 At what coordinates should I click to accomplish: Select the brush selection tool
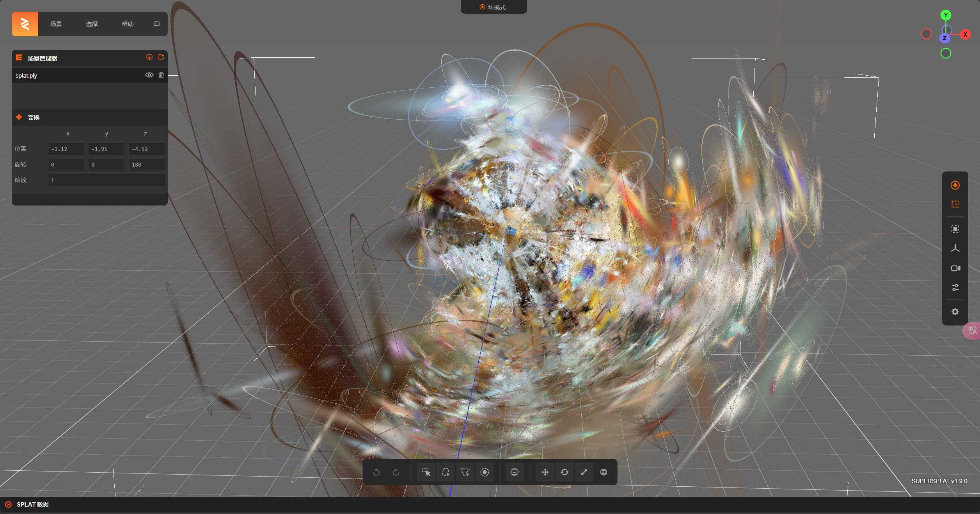[x=485, y=472]
